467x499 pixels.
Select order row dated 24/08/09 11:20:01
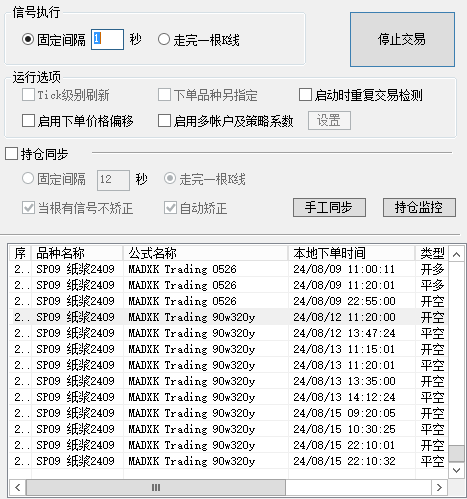point(229,285)
